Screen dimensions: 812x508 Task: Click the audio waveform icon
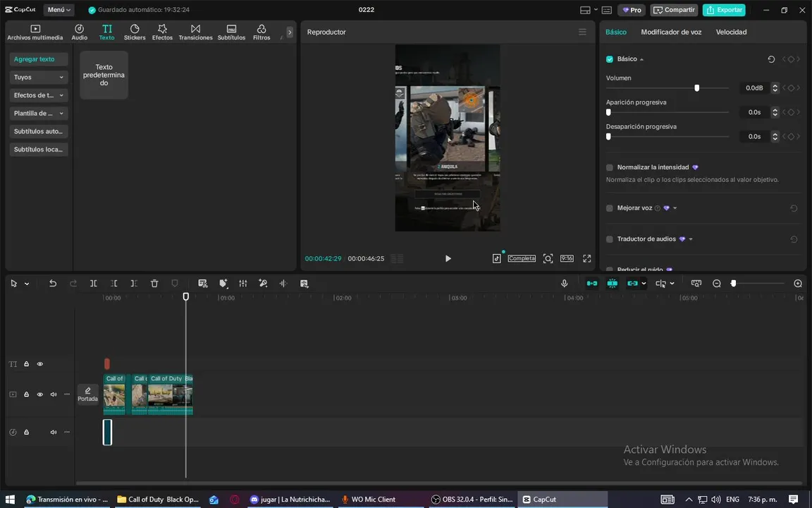click(x=283, y=284)
